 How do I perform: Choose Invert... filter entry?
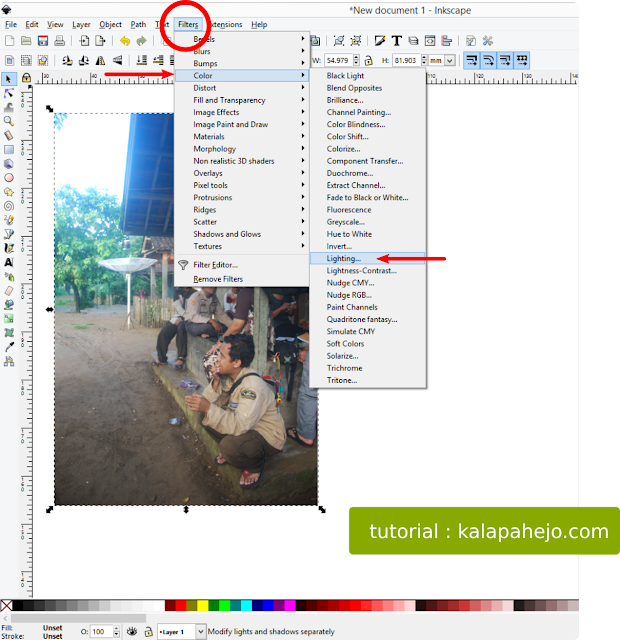point(367,246)
